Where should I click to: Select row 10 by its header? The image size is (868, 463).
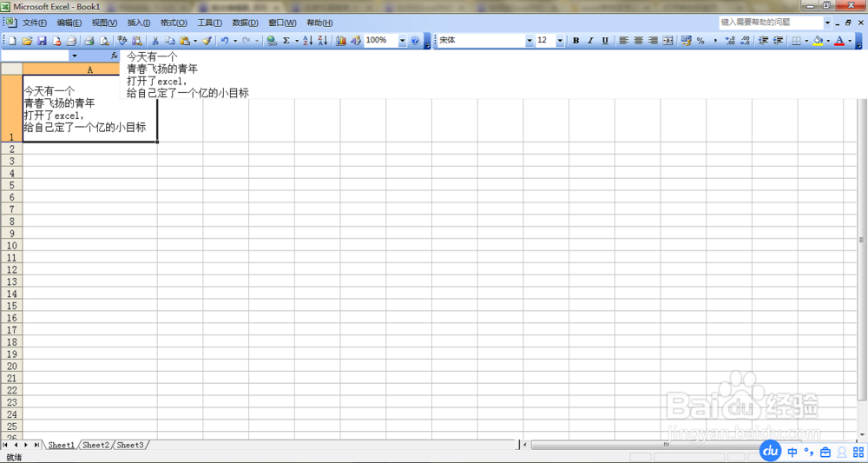pos(11,245)
